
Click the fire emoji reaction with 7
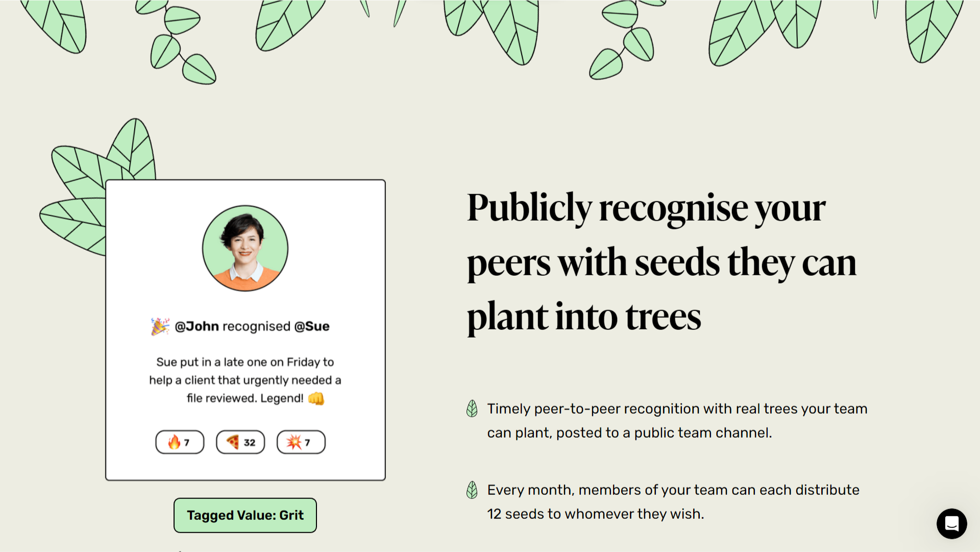click(180, 442)
